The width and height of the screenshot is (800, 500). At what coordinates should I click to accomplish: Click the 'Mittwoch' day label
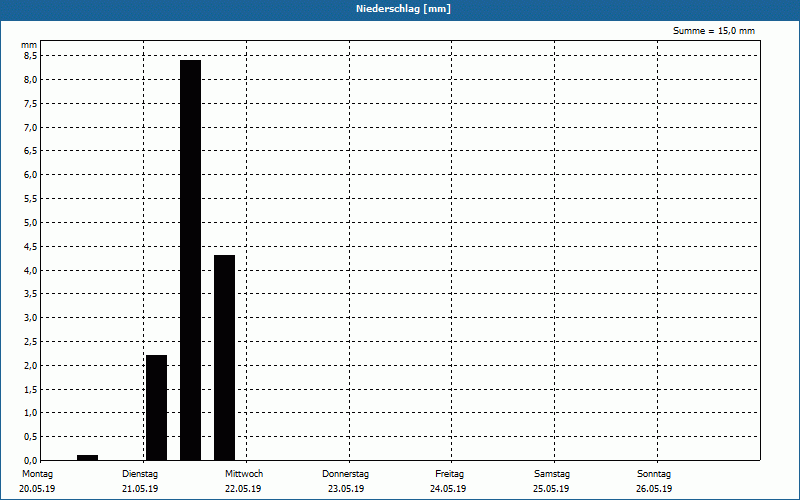pyautogui.click(x=244, y=474)
